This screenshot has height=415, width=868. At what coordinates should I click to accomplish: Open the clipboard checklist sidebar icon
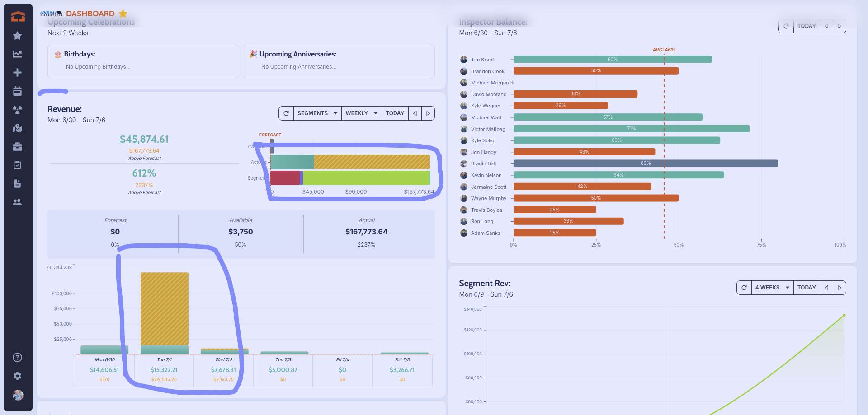coord(17,165)
